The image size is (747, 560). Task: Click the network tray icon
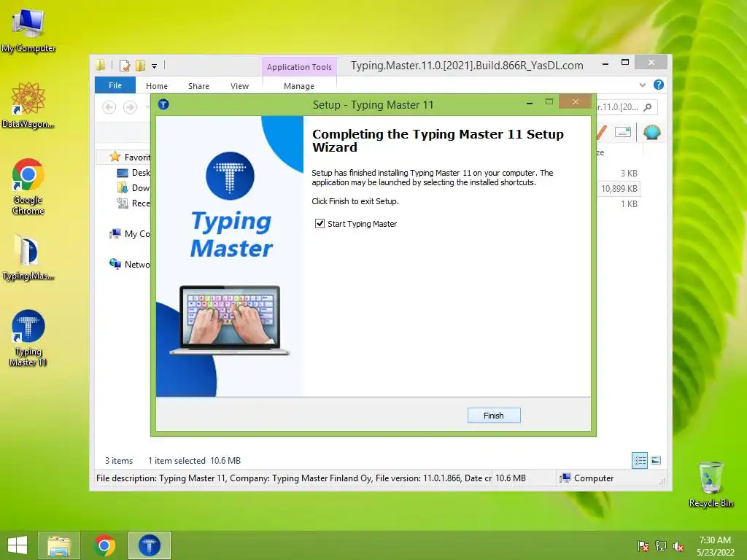(661, 546)
